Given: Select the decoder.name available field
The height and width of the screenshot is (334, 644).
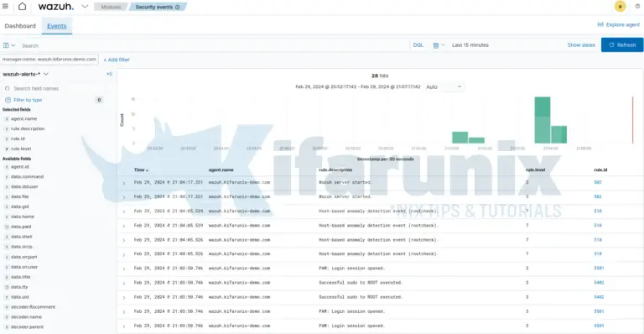Looking at the screenshot, I should (x=26, y=316).
